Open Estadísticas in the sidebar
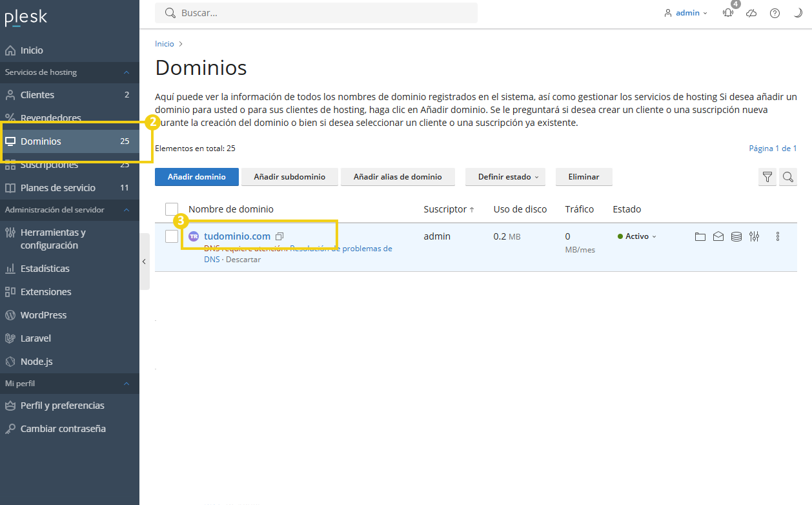The image size is (812, 505). click(x=70, y=269)
